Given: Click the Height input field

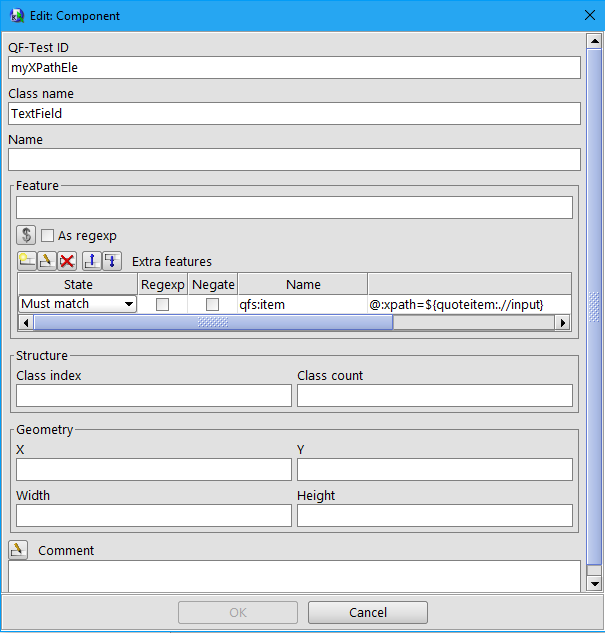Looking at the screenshot, I should pos(435,516).
